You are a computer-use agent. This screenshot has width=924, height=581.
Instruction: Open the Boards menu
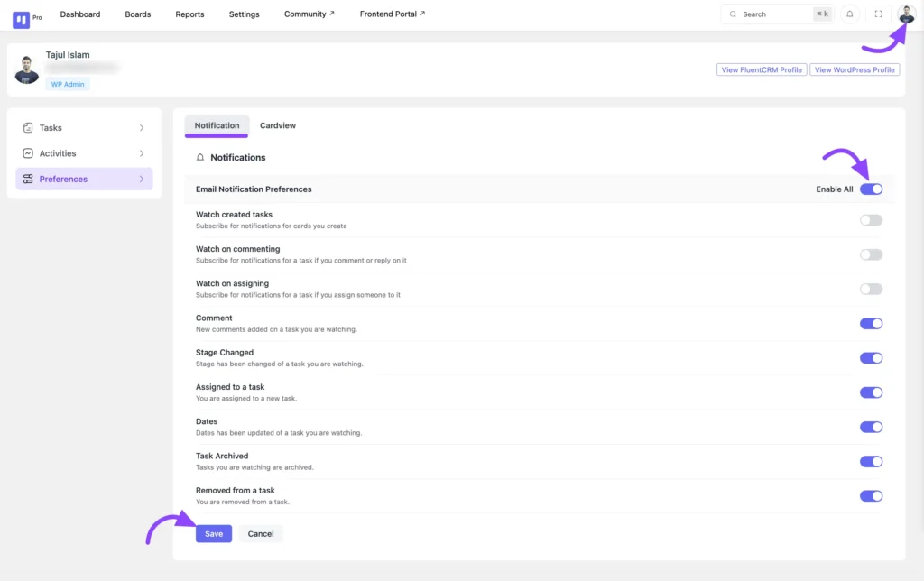coord(137,14)
